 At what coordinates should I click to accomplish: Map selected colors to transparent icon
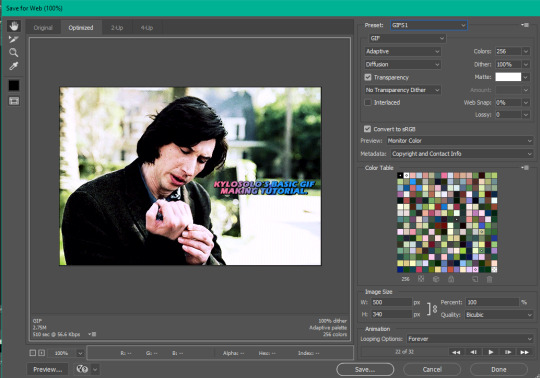421,279
